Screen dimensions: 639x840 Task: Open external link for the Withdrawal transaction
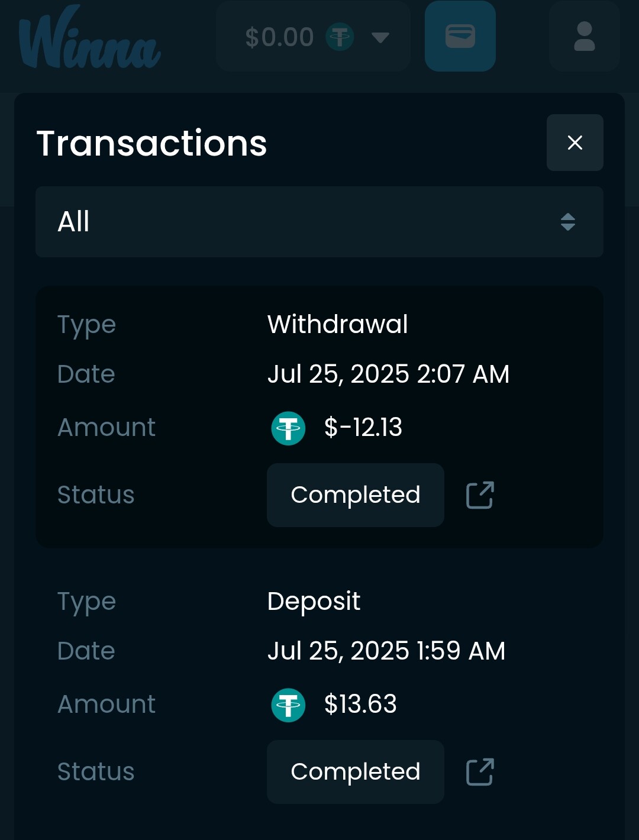tap(480, 495)
